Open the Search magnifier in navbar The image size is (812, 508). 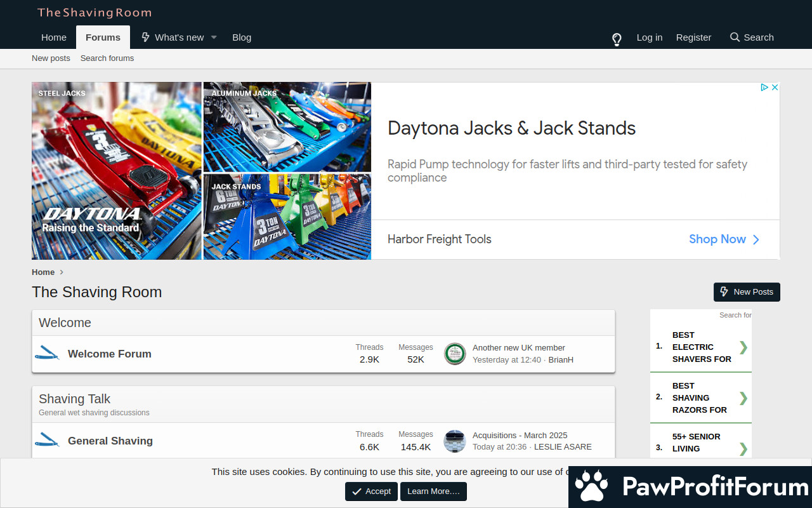752,37
